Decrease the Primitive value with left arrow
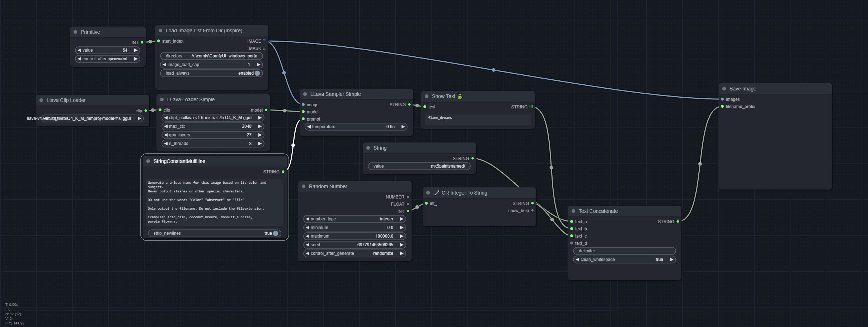This screenshot has height=327, width=868. pyautogui.click(x=79, y=50)
